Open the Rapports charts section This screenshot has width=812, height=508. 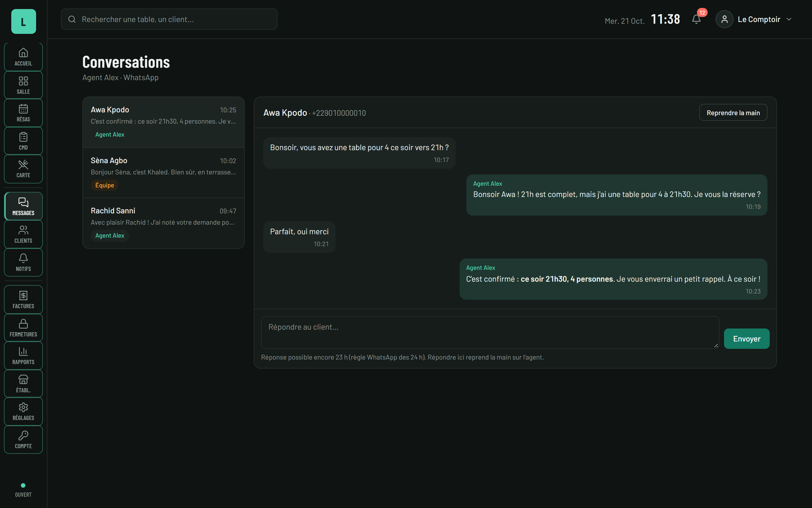pyautogui.click(x=23, y=356)
